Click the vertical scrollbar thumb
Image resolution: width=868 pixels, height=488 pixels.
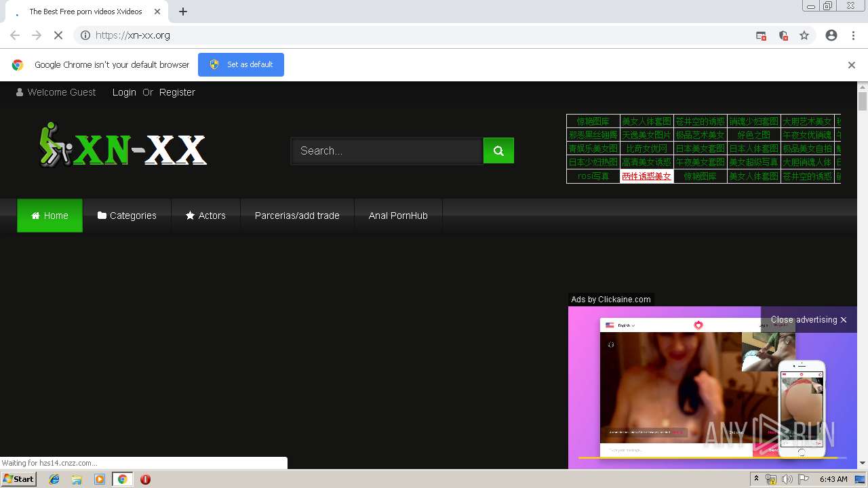(863, 102)
